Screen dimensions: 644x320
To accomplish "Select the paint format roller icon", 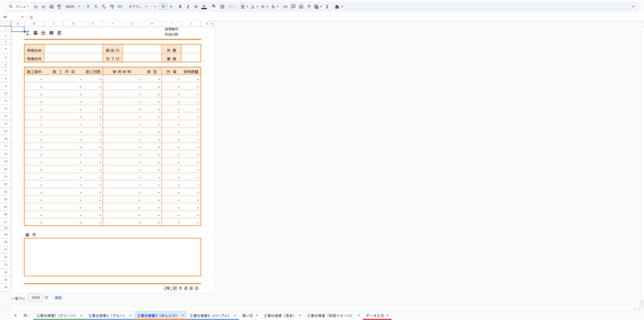I will click(59, 6).
